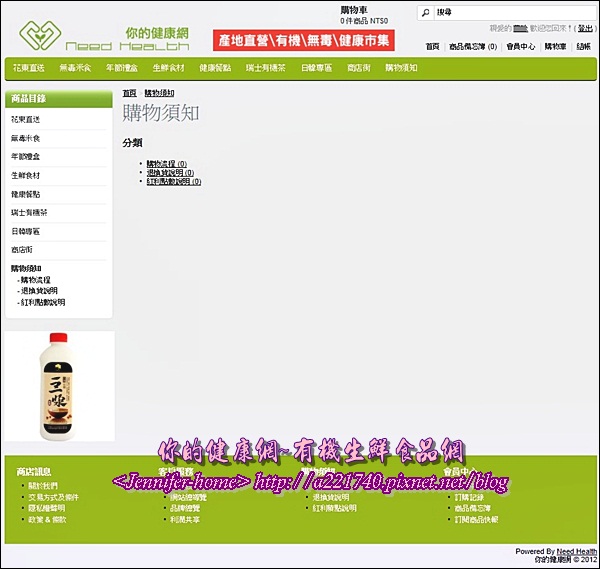600x569 pixels.
Task: Open 商品備忘簿 footer link
Action: click(x=473, y=508)
